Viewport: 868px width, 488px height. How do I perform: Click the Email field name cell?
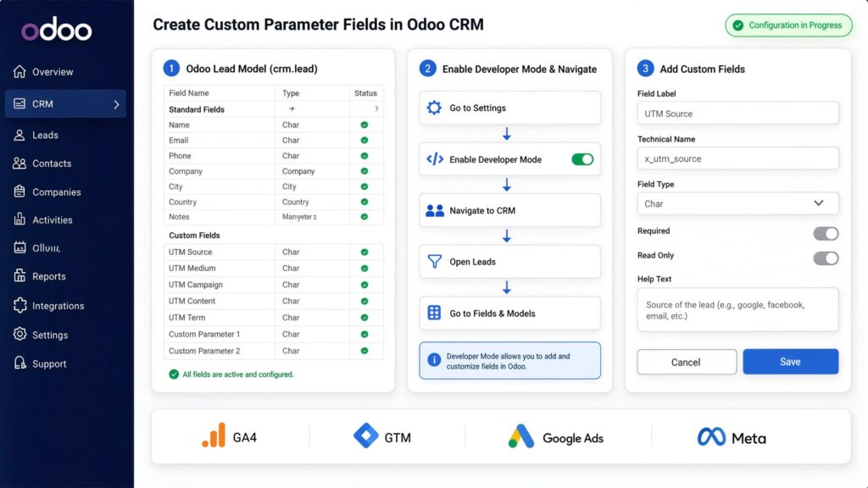coord(220,141)
